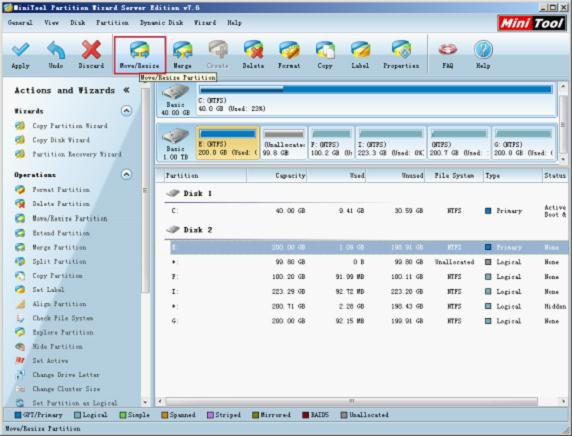Start the Copy Disk Wizard
The width and height of the screenshot is (572, 436).
pos(52,140)
